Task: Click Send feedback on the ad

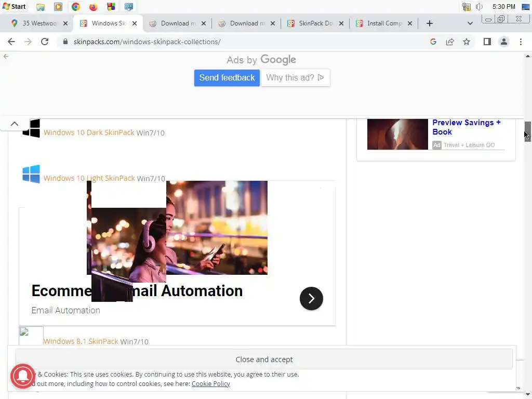Action: (227, 78)
